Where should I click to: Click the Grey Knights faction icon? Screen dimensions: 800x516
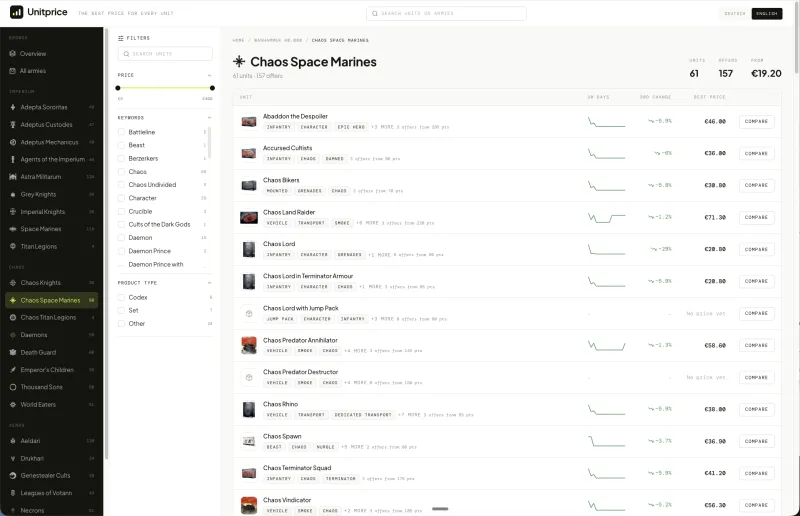[x=13, y=194]
